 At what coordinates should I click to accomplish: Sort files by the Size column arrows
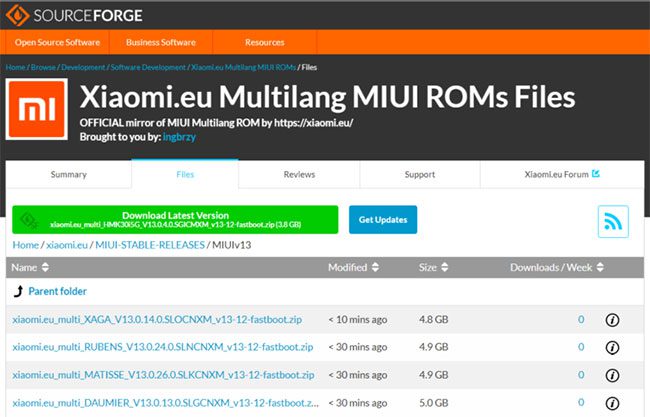click(444, 267)
